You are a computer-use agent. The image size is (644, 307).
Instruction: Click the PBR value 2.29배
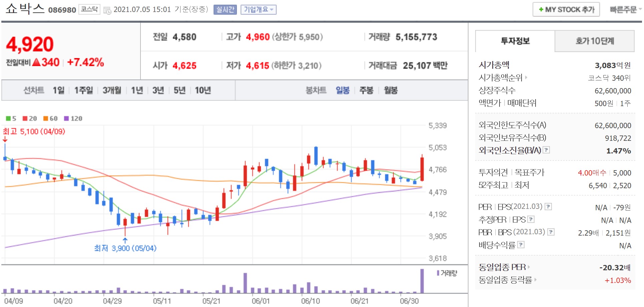[x=589, y=233]
